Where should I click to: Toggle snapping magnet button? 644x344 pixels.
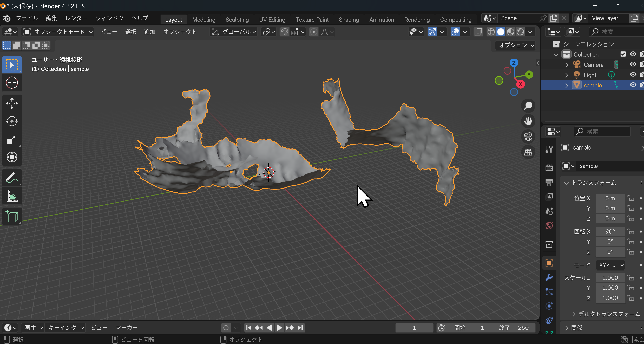pos(284,32)
